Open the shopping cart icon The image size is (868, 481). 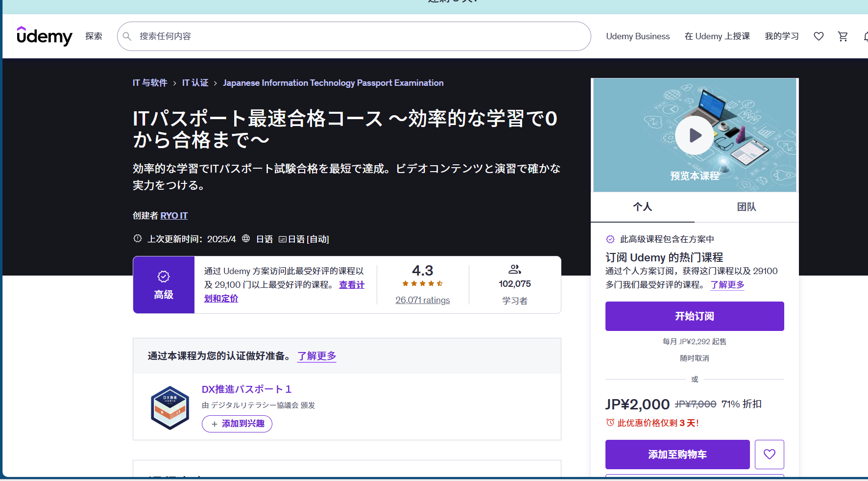(843, 36)
